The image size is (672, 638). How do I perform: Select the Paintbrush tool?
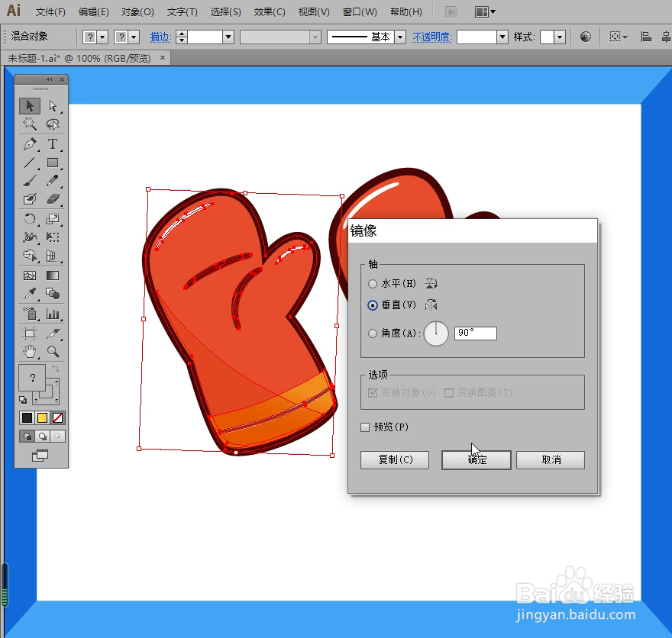pos(30,181)
